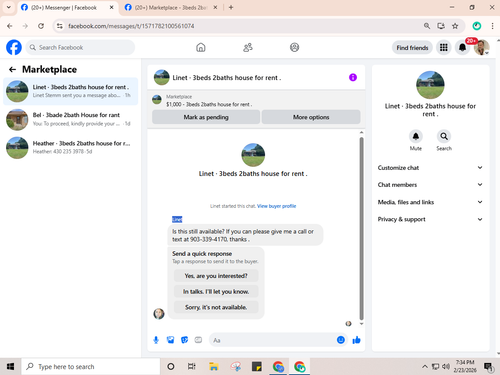The image size is (500, 375).
Task: Open the Sticky Notes taskbar app
Action: [257, 367]
